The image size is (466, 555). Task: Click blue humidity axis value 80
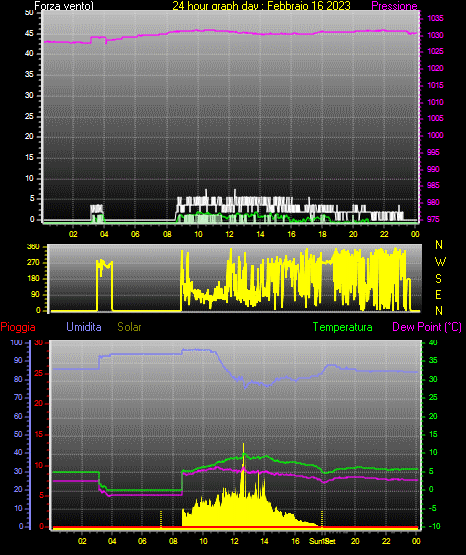coord(18,379)
